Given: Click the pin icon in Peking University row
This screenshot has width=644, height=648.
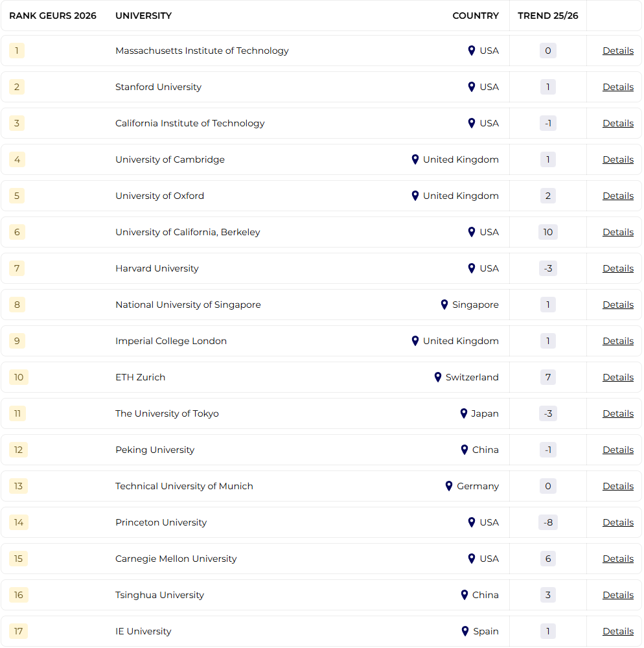Looking at the screenshot, I should (x=465, y=450).
